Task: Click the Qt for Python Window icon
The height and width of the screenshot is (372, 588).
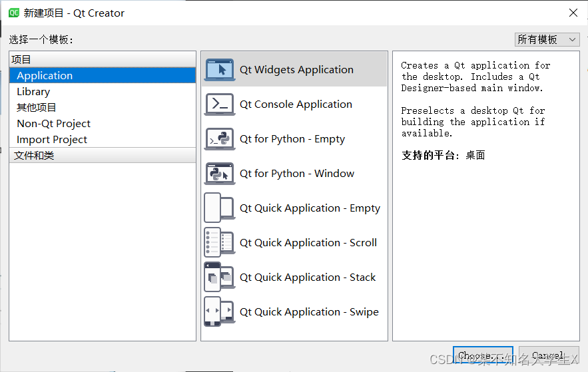Action: [x=220, y=174]
